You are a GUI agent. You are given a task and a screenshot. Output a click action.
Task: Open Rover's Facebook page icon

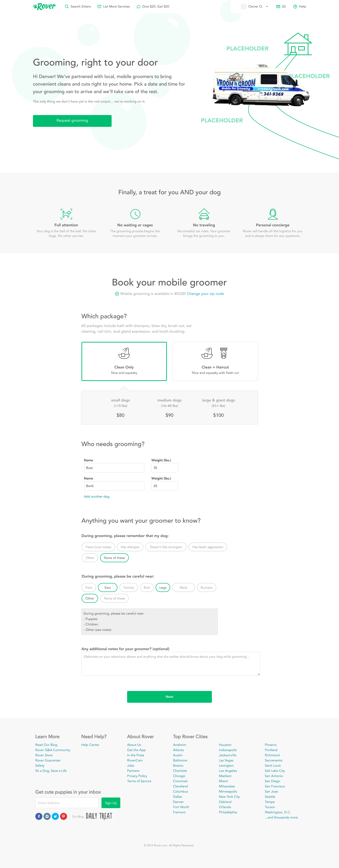coord(39,816)
